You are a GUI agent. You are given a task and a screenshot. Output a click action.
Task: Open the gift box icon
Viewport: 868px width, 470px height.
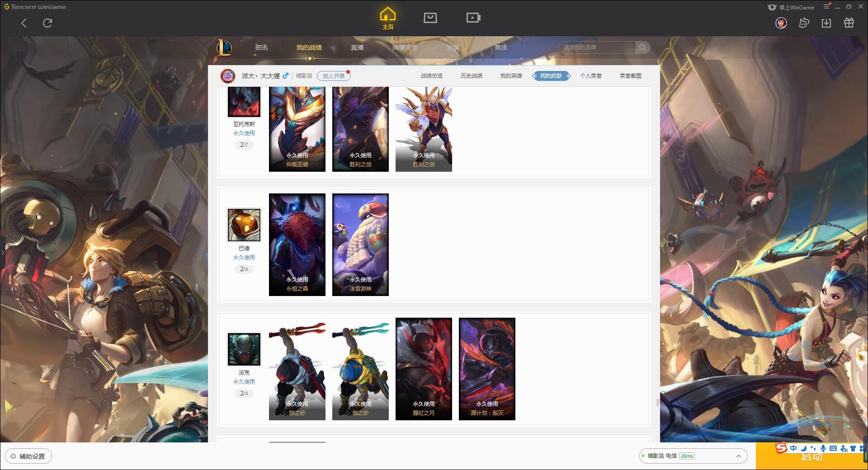click(849, 23)
